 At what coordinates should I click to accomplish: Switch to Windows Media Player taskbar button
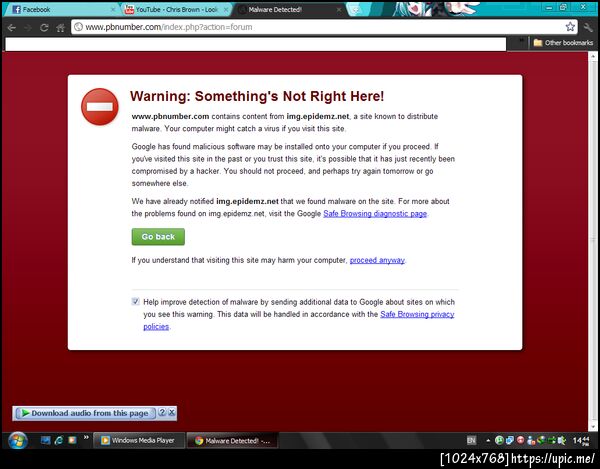coord(139,440)
